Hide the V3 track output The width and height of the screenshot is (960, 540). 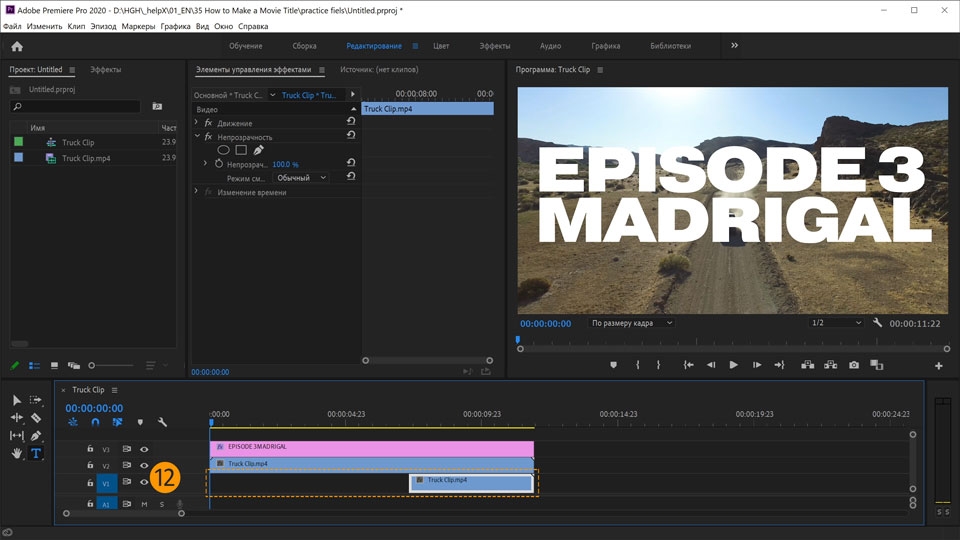point(144,450)
